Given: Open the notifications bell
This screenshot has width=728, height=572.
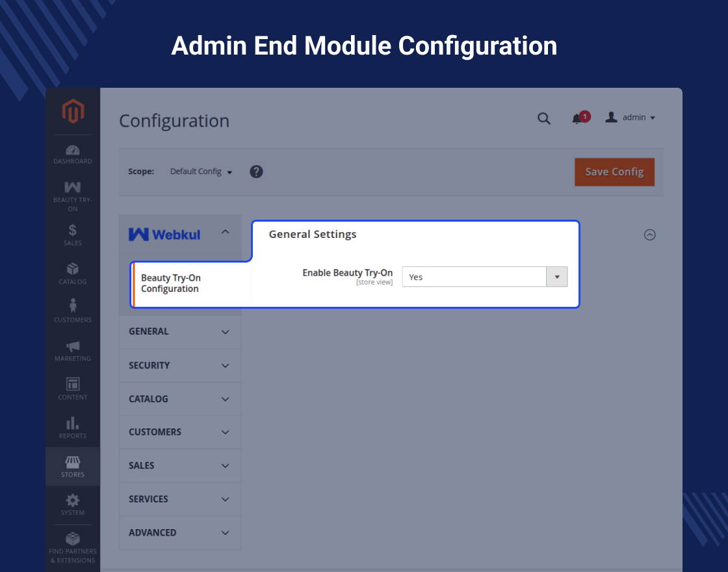Looking at the screenshot, I should pyautogui.click(x=577, y=118).
